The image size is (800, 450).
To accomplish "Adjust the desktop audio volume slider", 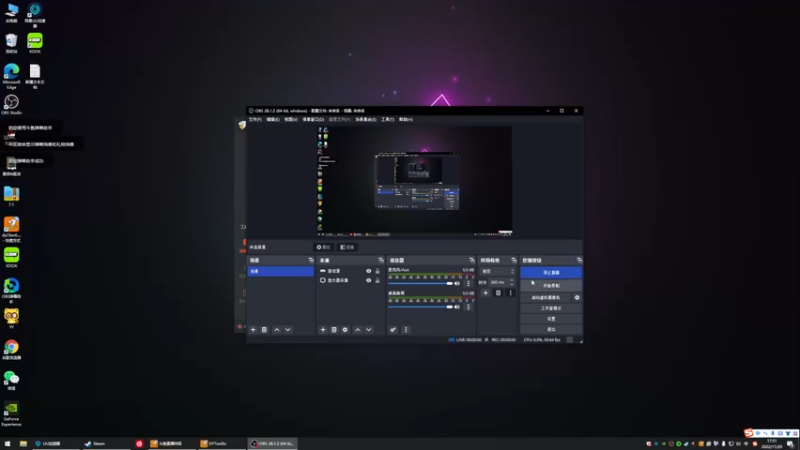I will coord(420,307).
